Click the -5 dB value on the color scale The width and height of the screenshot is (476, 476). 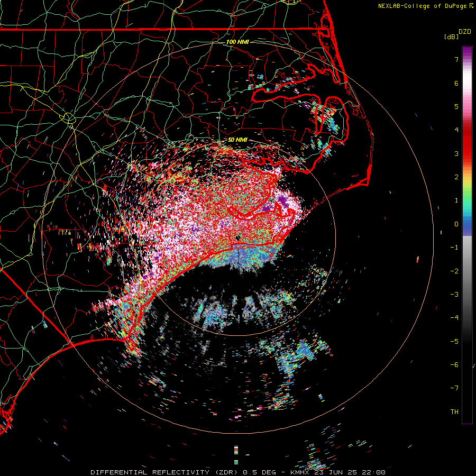click(x=454, y=342)
